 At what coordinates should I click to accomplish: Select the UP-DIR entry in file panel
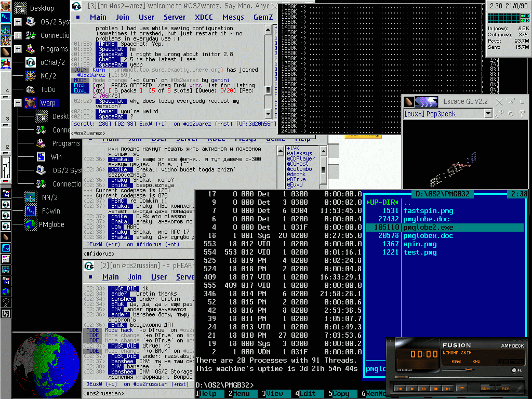tap(382, 203)
